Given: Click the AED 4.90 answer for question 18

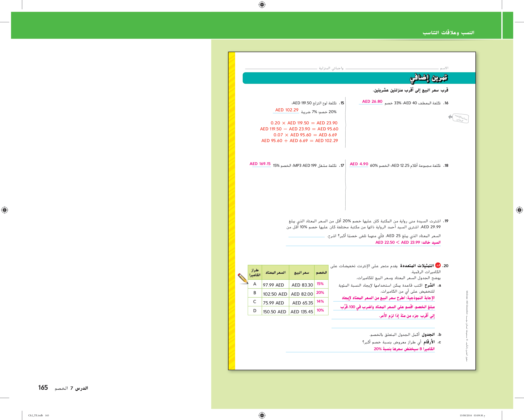Looking at the screenshot, I should pos(359,164).
